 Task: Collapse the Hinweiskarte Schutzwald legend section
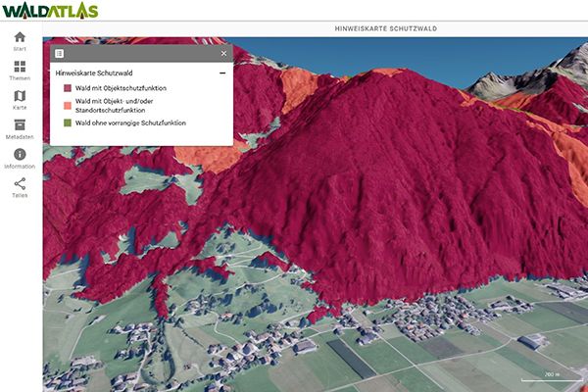pos(222,73)
